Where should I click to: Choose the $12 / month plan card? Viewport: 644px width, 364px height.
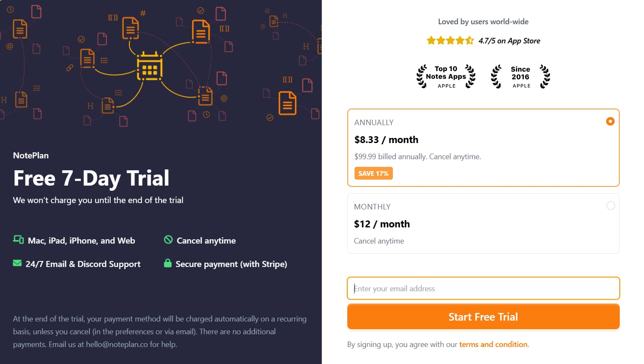pos(483,224)
